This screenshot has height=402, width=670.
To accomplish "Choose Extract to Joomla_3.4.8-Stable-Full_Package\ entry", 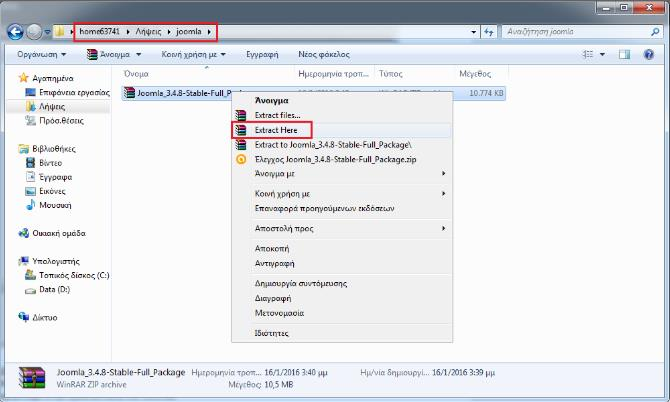I will pos(342,145).
